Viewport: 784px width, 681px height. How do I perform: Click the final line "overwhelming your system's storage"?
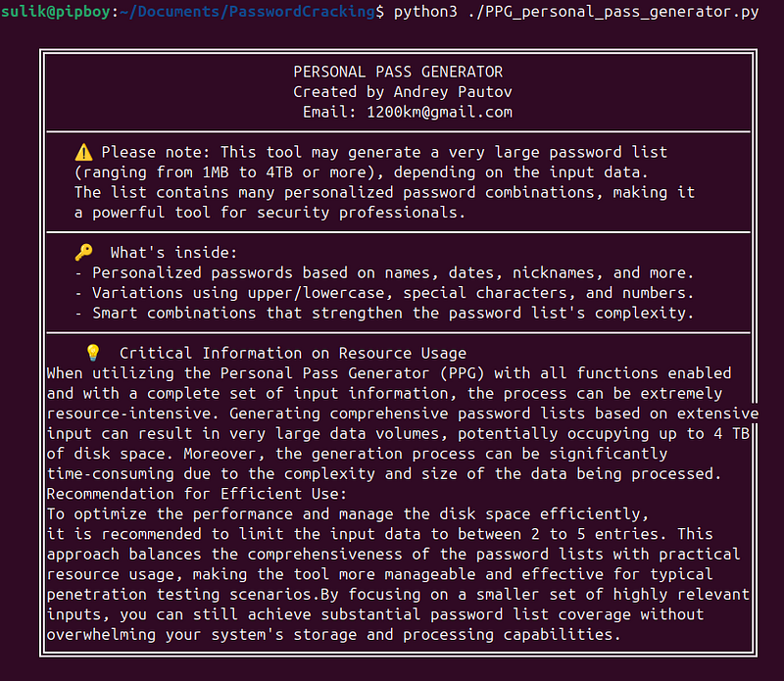(x=333, y=634)
